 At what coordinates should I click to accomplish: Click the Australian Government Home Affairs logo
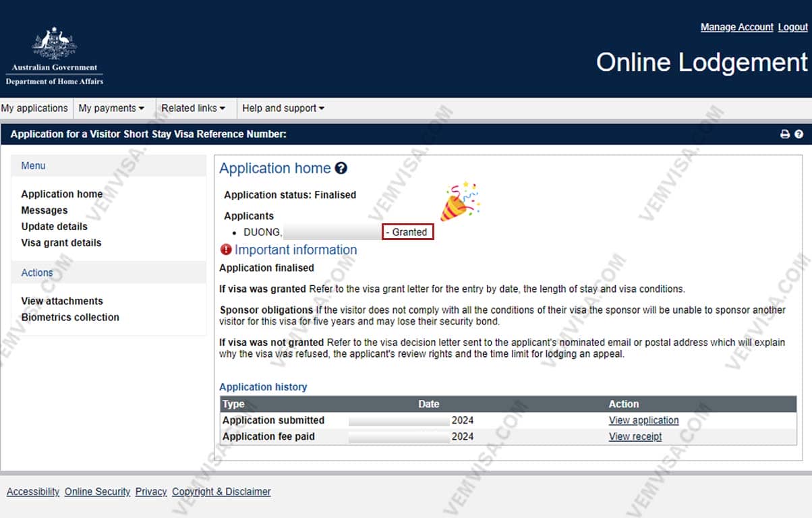pos(55,57)
